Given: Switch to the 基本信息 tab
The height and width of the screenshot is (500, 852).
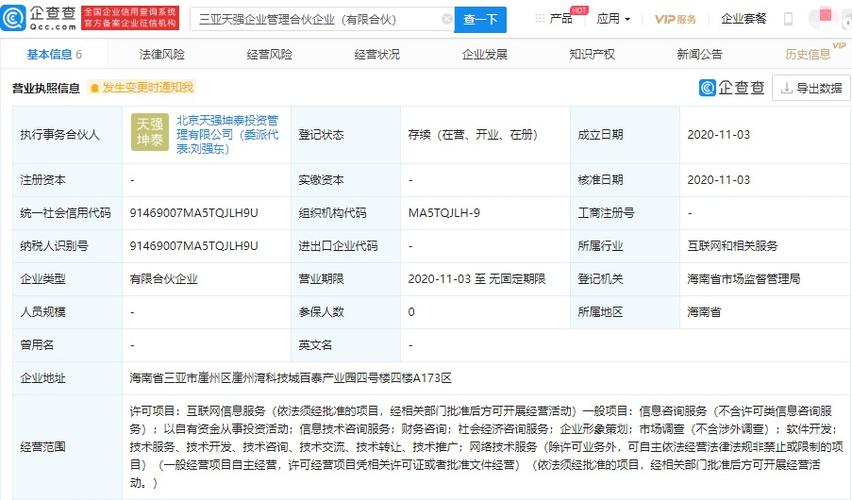Looking at the screenshot, I should [x=54, y=54].
